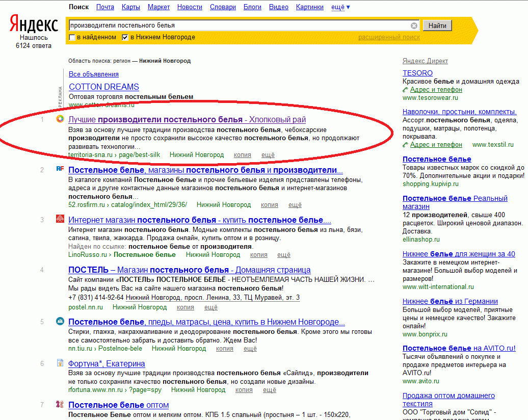Open COTTON DREAMS ad link
Image resolution: width=528 pixels, height=420 pixels.
coord(104,87)
